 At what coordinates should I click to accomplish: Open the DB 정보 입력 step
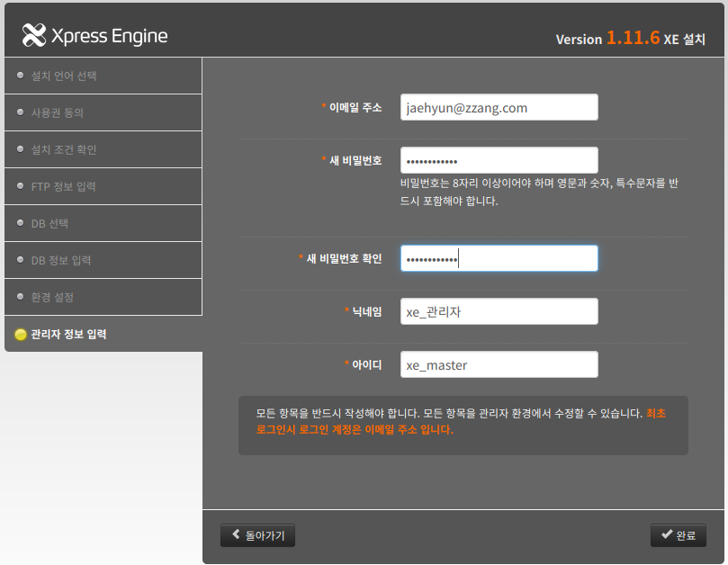pyautogui.click(x=103, y=260)
